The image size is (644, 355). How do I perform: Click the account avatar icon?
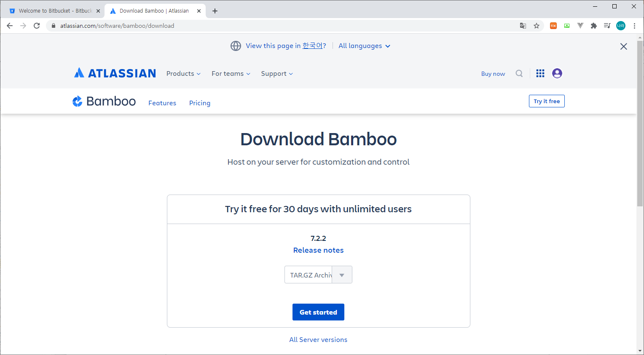click(557, 73)
